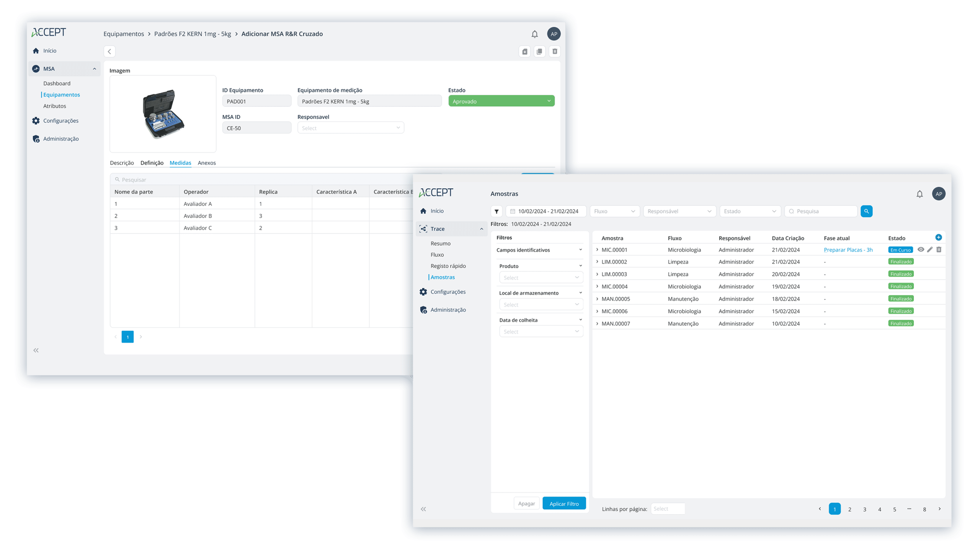Open the Fluxo filter dropdown
980x548 pixels.
(614, 211)
